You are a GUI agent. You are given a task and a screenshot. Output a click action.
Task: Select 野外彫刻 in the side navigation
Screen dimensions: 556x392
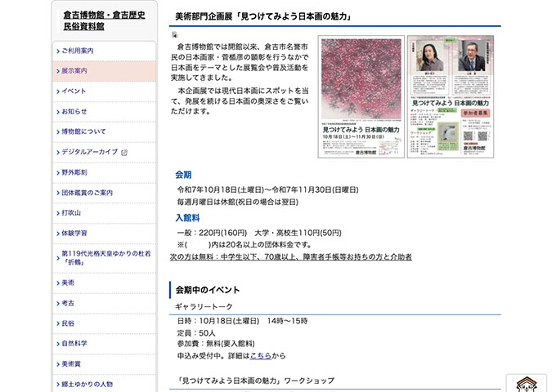click(73, 172)
